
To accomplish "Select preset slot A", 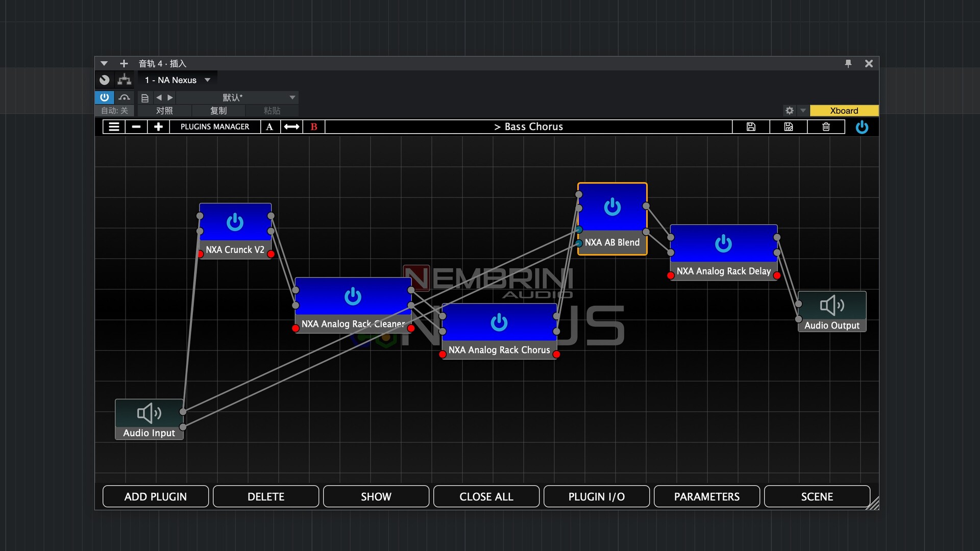I will [269, 127].
